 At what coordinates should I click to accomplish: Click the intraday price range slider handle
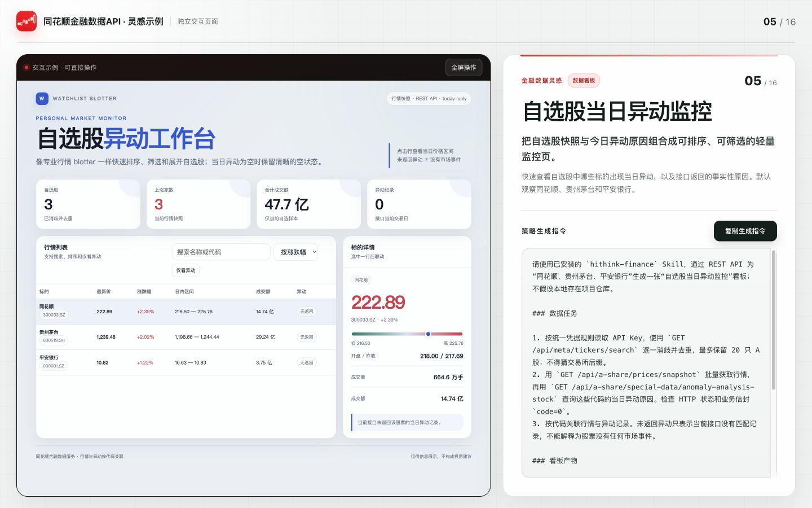click(428, 334)
